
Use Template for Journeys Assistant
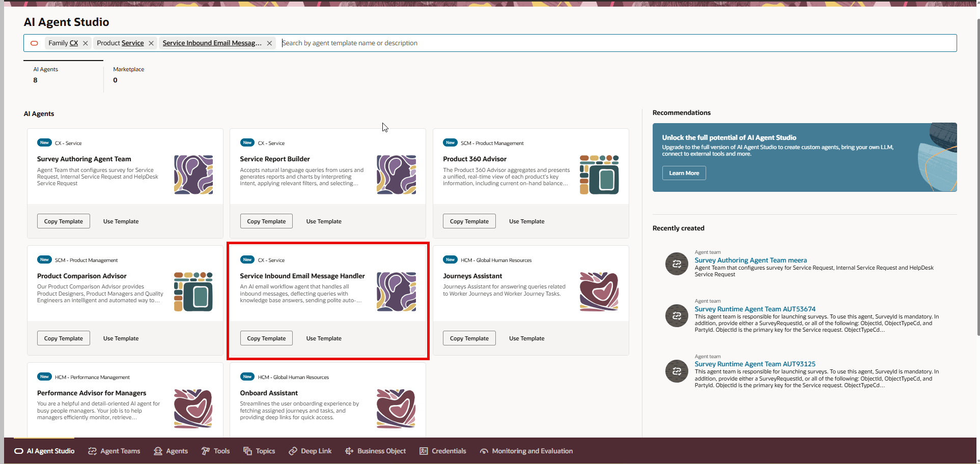pyautogui.click(x=526, y=338)
